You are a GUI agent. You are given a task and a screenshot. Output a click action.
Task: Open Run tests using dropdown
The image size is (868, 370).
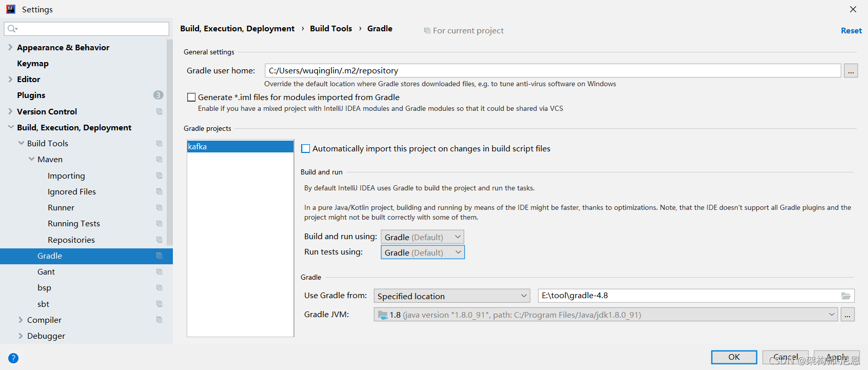pyautogui.click(x=423, y=252)
